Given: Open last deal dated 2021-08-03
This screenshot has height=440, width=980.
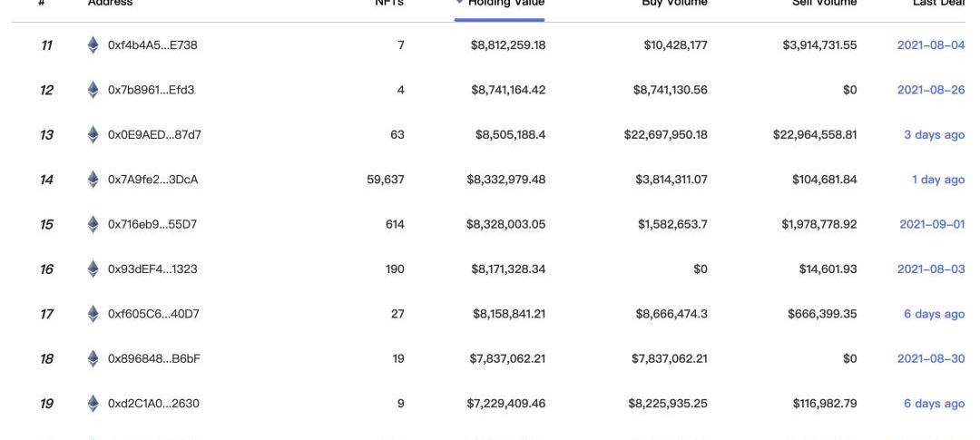Looking at the screenshot, I should tap(931, 269).
